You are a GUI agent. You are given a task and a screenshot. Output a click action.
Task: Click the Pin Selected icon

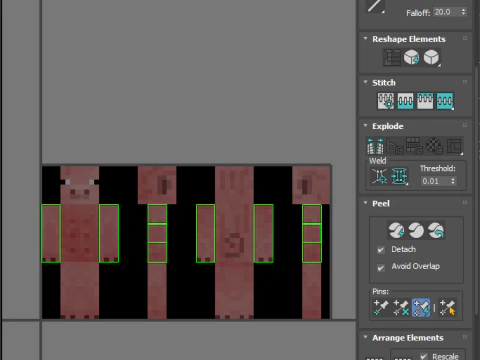pyautogui.click(x=381, y=307)
